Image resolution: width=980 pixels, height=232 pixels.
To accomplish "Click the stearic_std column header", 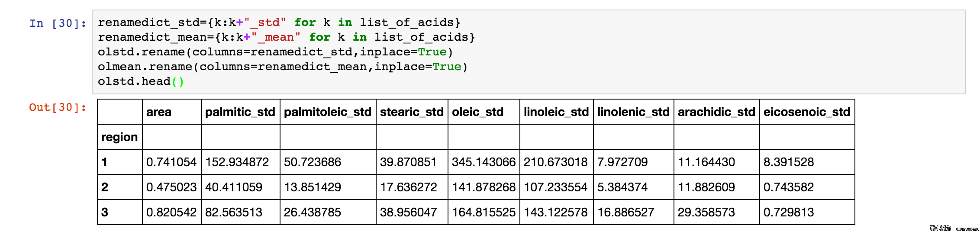I will (412, 112).
